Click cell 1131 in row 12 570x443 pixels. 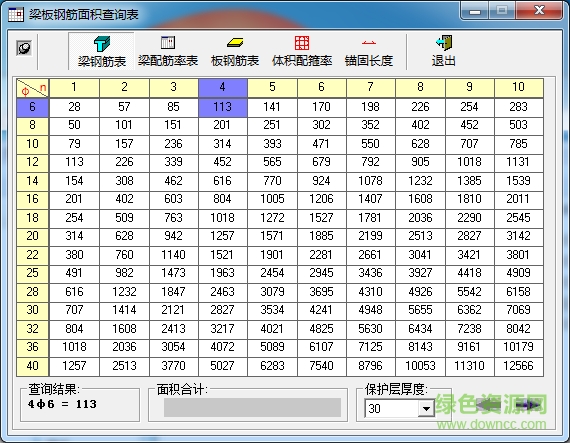(x=518, y=162)
